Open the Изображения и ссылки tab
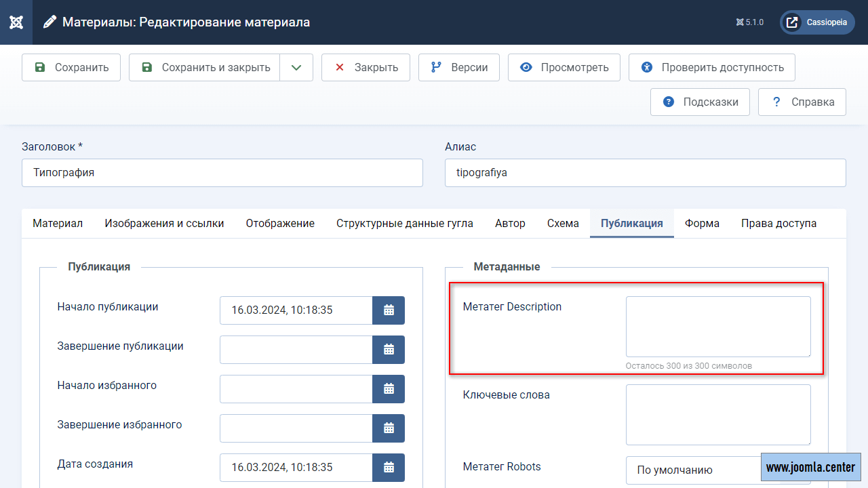The image size is (868, 488). pos(164,224)
